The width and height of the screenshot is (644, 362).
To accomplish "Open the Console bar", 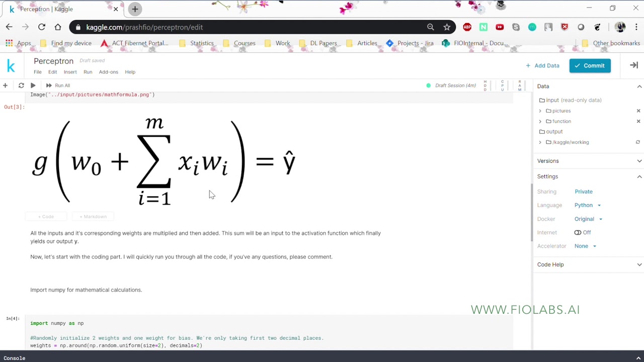I will coord(322,357).
